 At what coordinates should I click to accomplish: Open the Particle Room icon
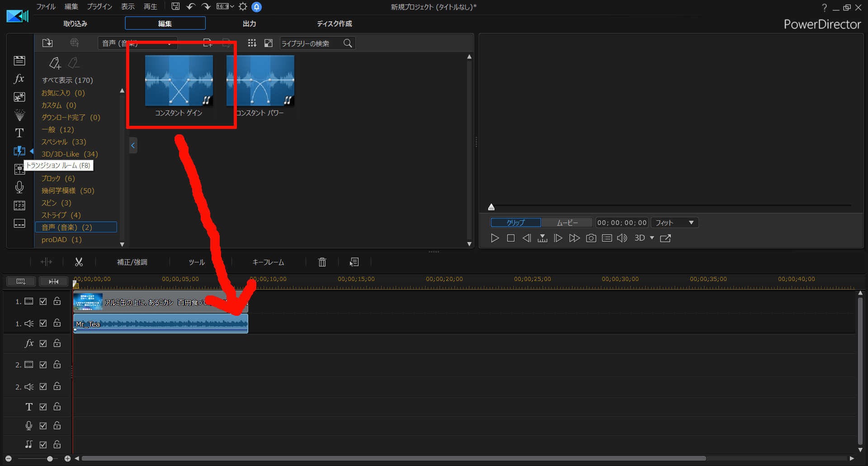(19, 115)
